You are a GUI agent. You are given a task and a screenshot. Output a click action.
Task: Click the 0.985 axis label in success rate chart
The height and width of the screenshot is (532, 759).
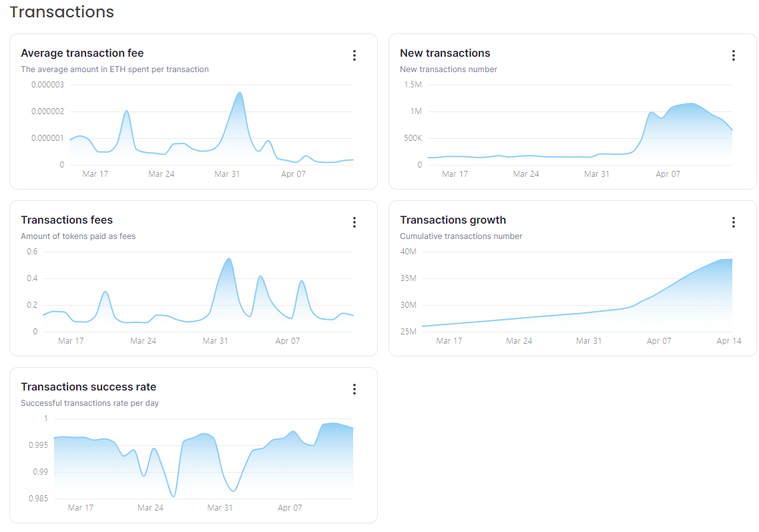[38, 499]
